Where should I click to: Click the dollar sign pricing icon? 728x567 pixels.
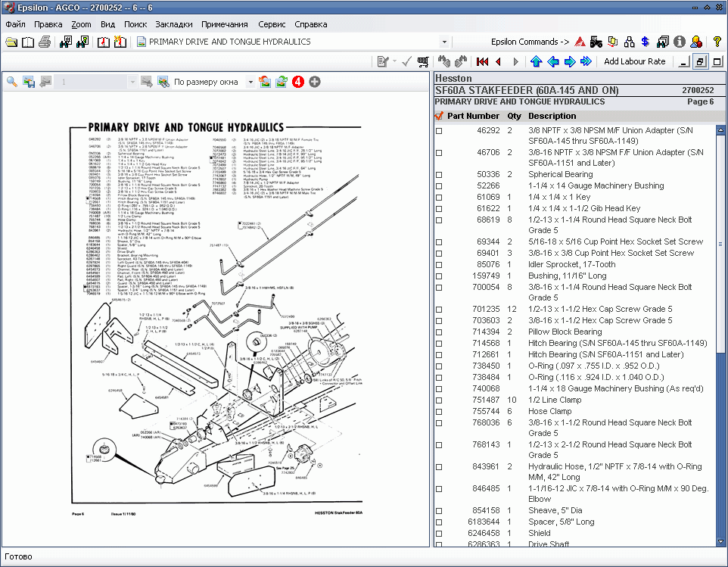pos(644,42)
